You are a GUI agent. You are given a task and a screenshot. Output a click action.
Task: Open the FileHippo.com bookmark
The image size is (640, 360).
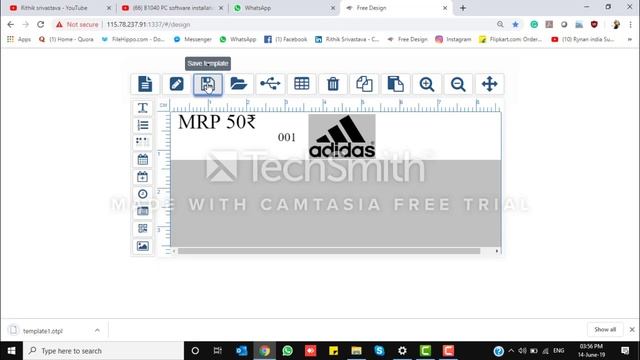click(x=133, y=39)
